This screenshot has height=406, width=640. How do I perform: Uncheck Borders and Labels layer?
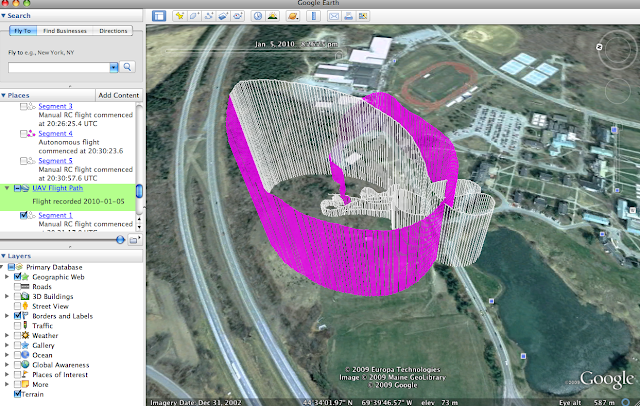(x=17, y=316)
